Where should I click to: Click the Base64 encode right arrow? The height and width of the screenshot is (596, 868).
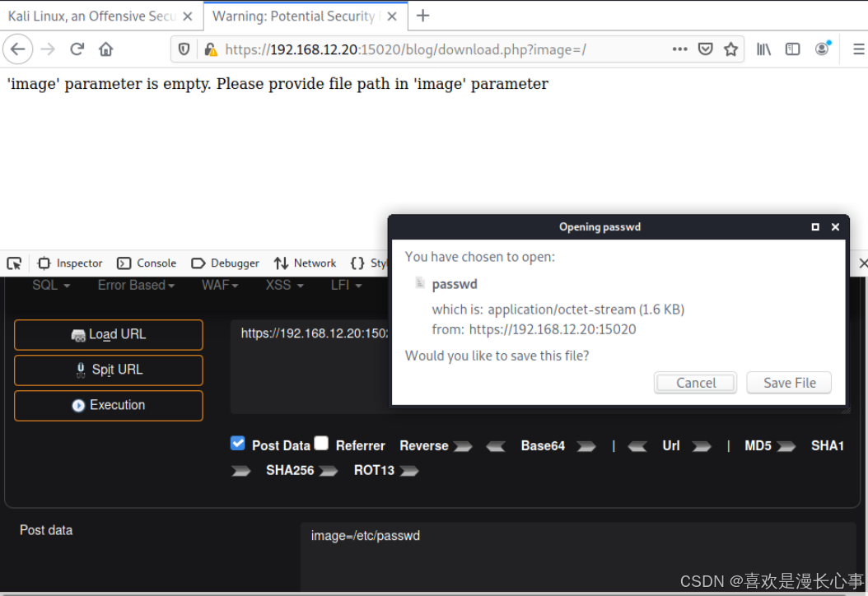[586, 446]
